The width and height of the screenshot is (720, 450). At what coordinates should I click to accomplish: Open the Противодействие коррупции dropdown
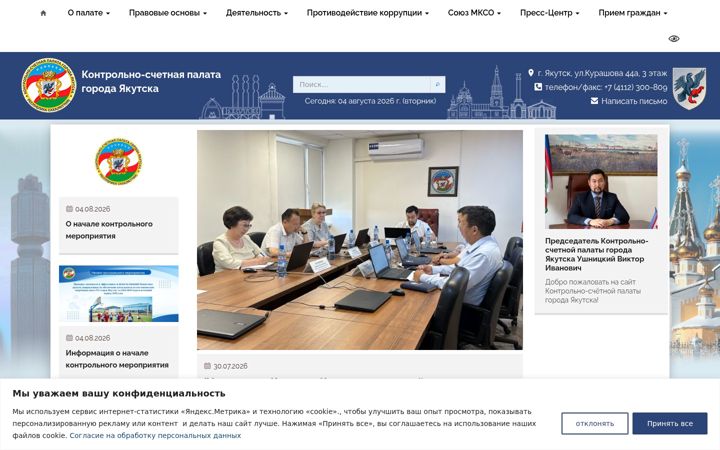368,13
